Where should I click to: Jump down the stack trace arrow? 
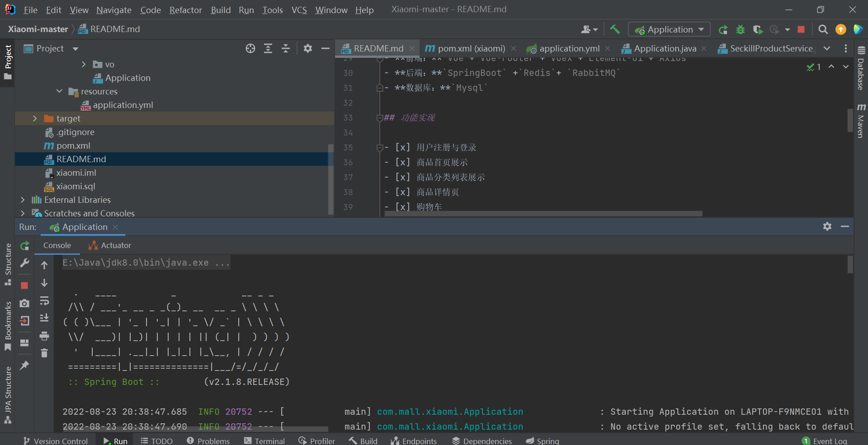(x=44, y=283)
